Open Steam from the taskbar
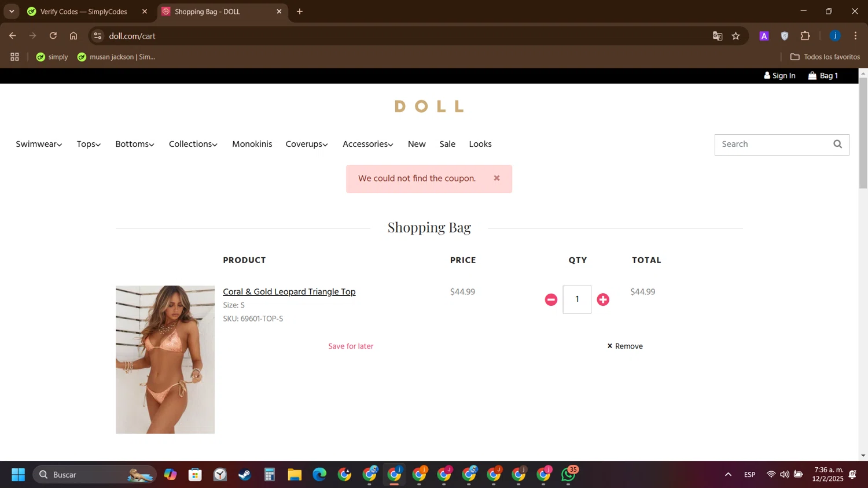Image resolution: width=868 pixels, height=488 pixels. coord(245,475)
